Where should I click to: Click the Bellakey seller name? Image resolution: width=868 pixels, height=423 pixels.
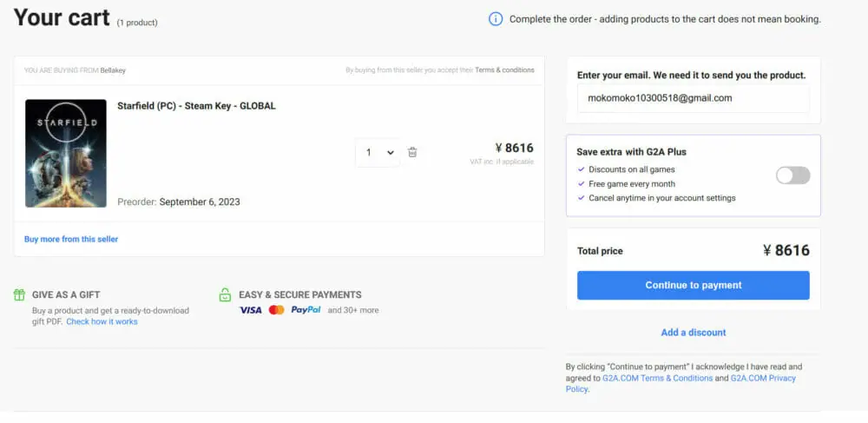113,70
